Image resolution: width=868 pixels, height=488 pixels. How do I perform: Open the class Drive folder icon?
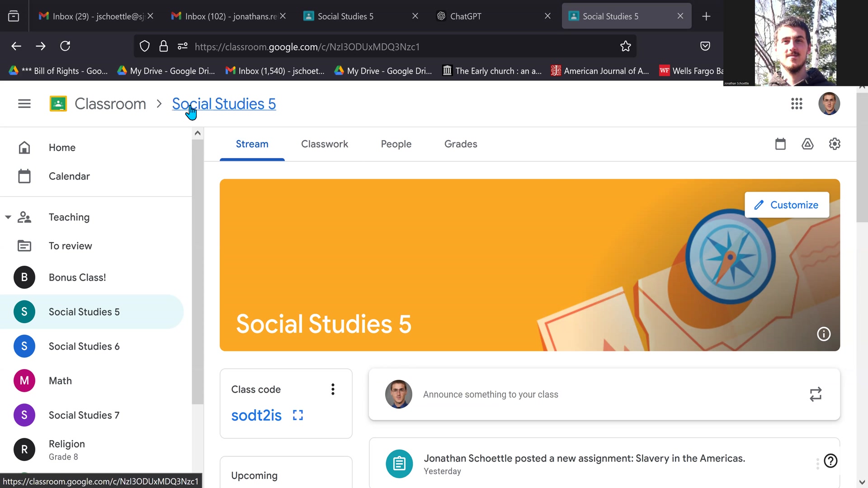coord(807,144)
